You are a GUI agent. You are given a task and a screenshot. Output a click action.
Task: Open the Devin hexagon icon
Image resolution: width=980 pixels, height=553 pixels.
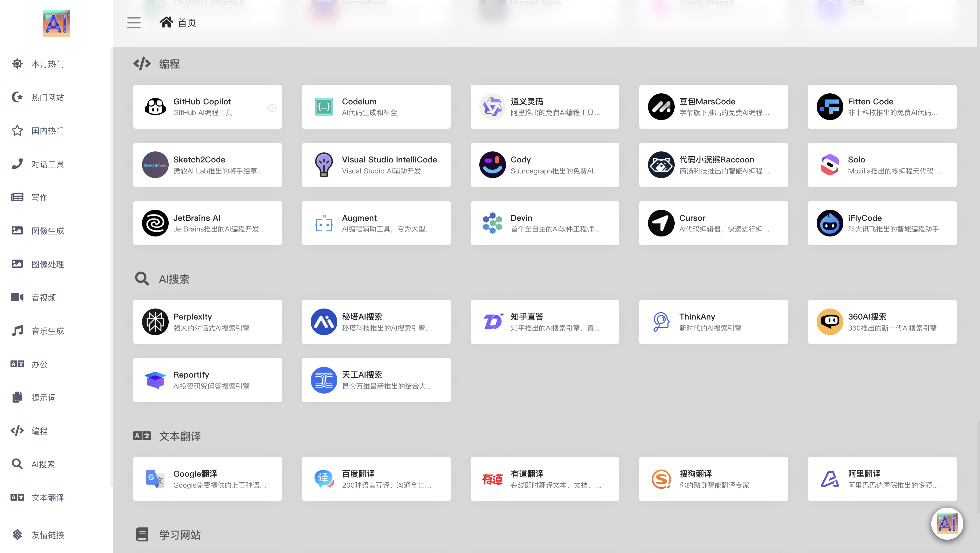tap(492, 223)
